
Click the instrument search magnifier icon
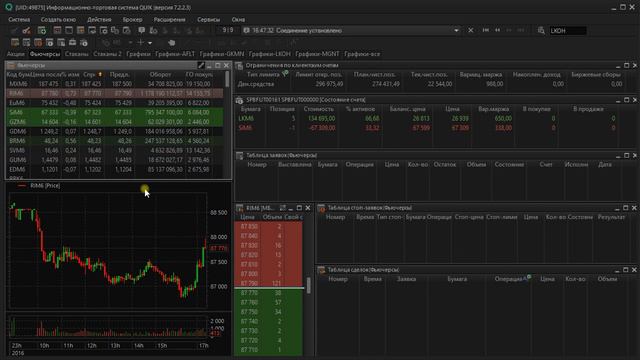click(541, 31)
